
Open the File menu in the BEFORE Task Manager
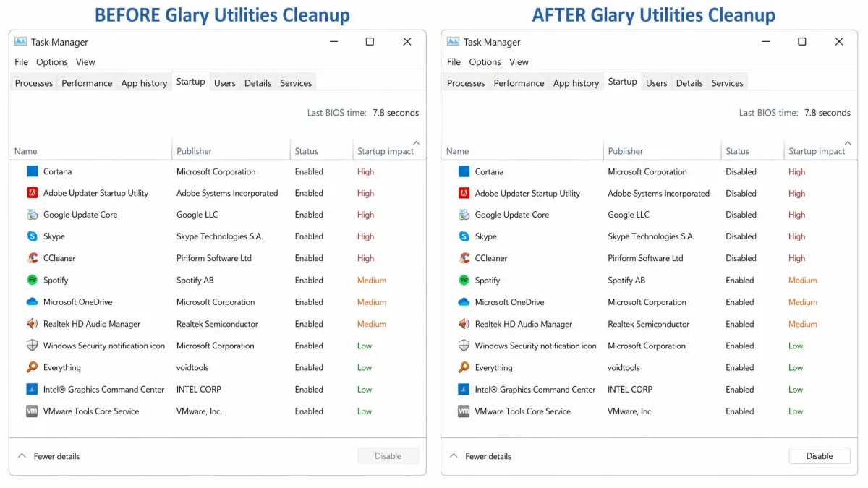point(22,62)
